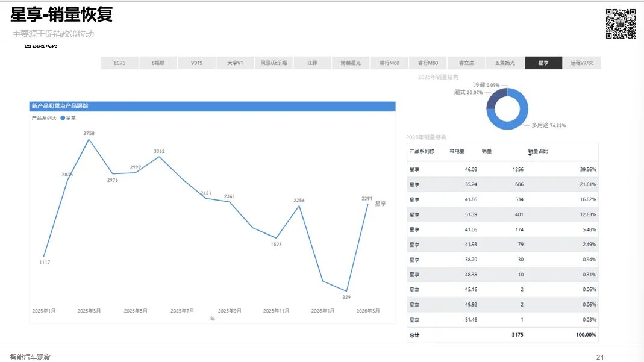The height and width of the screenshot is (362, 644).
Task: Click the 2025年1月 axis label
Action: (44, 311)
